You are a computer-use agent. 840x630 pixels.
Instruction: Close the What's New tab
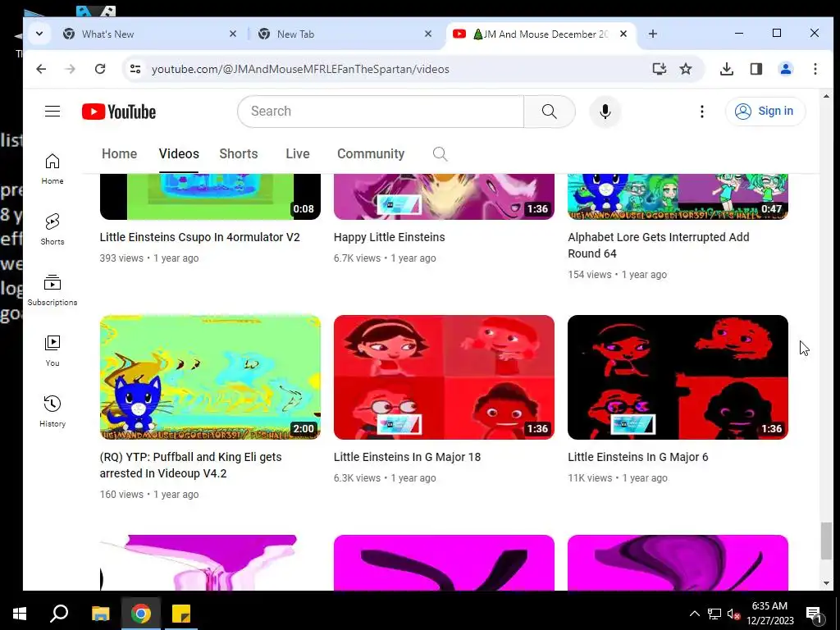[x=232, y=34]
